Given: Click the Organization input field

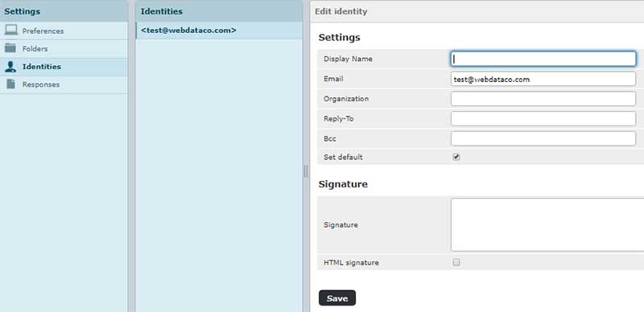Looking at the screenshot, I should pos(543,99).
